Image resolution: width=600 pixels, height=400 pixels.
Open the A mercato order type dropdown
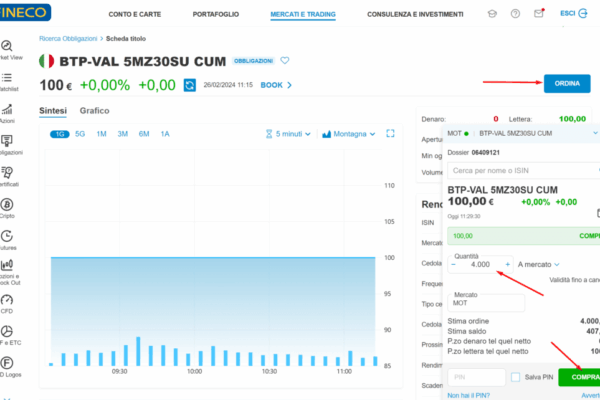tap(546, 264)
